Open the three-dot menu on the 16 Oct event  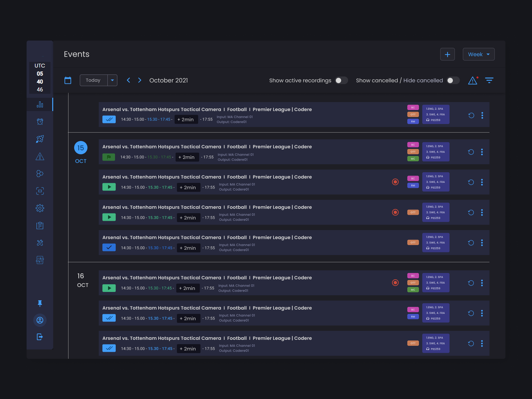click(482, 283)
